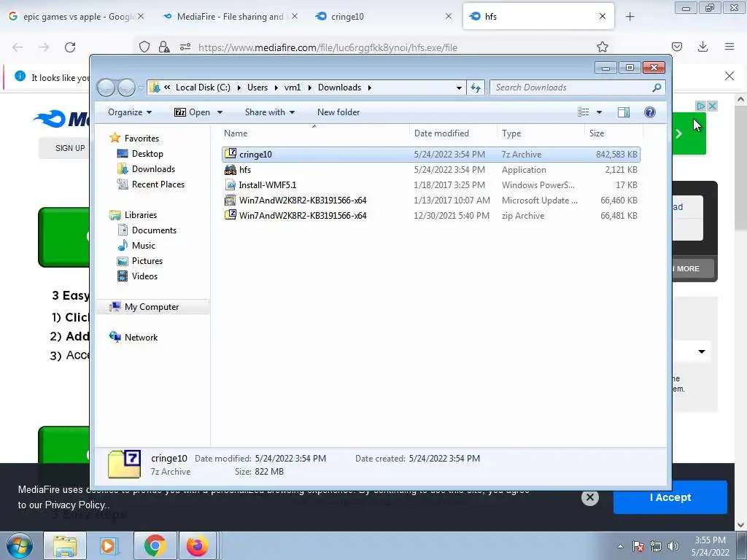
Task: Open Explorer address bar history dropdown
Action: click(x=459, y=87)
